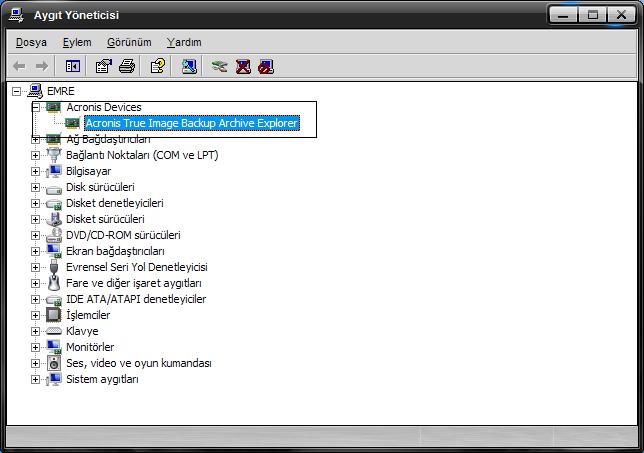
Task: Select the Disk sürücüleri label
Action: (100, 187)
